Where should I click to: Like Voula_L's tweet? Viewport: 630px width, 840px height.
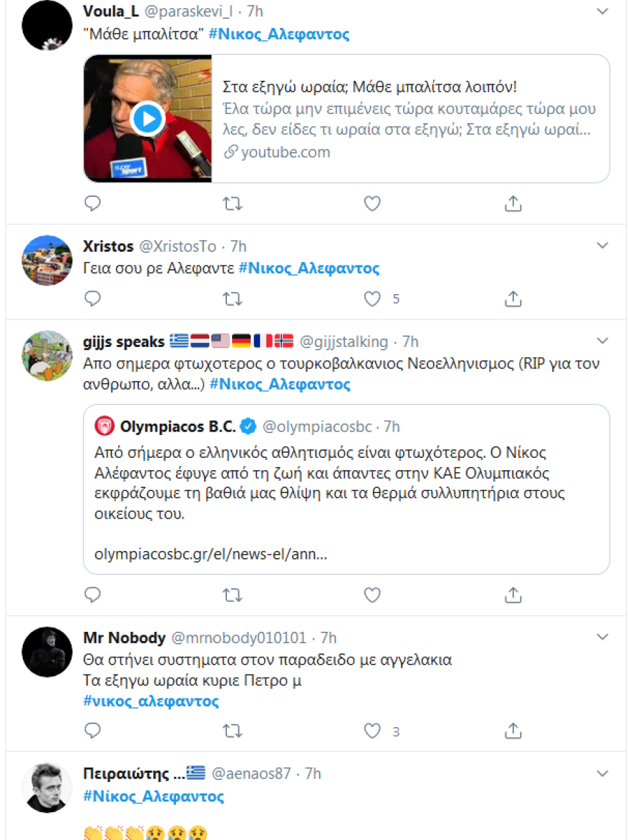[372, 204]
